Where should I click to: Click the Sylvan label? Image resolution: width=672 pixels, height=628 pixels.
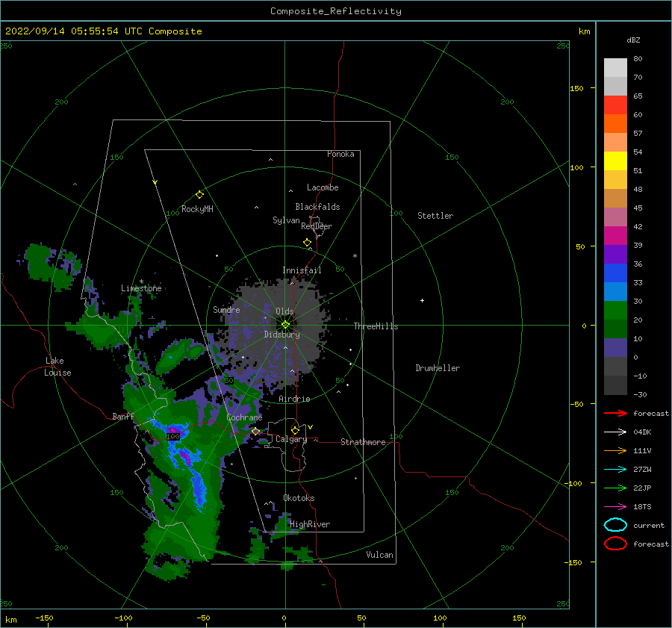pos(286,220)
